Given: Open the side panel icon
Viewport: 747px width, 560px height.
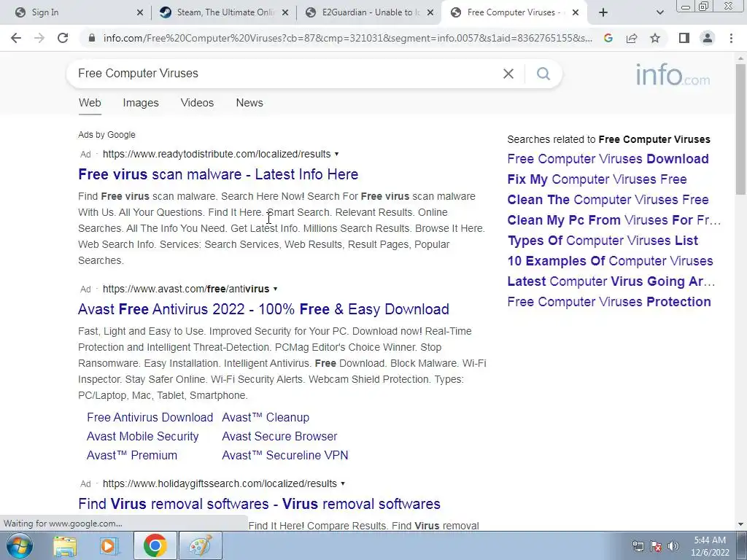Looking at the screenshot, I should pyautogui.click(x=684, y=38).
